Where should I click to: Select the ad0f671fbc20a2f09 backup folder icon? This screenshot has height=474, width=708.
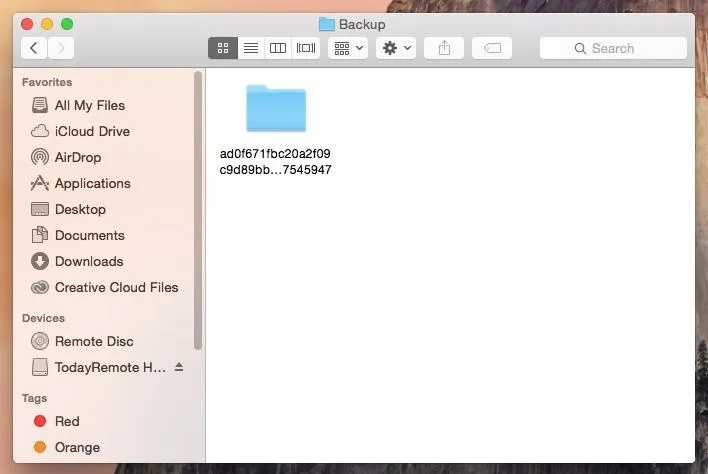tap(276, 108)
